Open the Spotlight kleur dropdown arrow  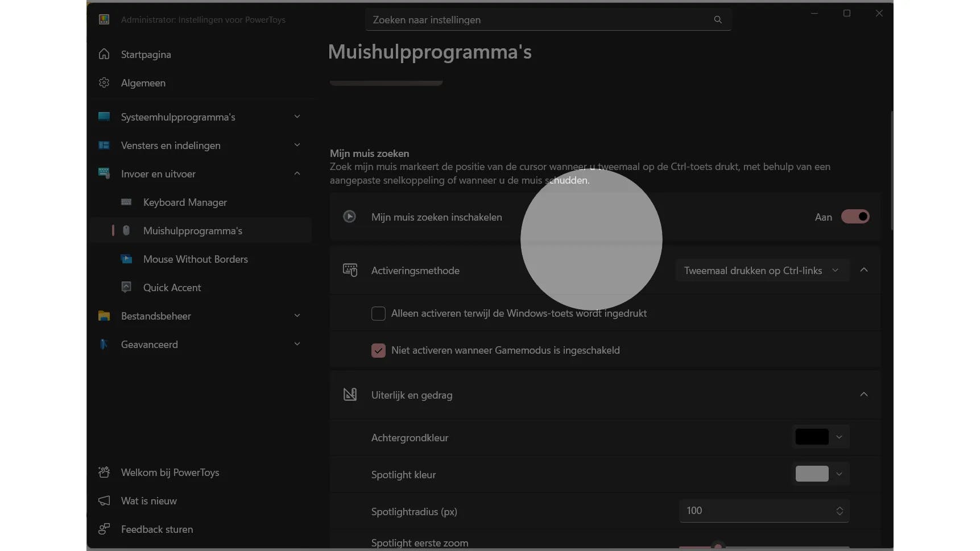[839, 474]
